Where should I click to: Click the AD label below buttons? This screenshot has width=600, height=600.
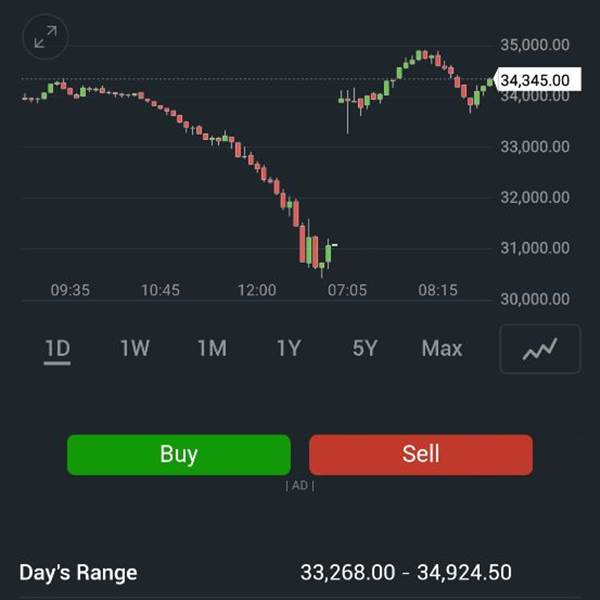pyautogui.click(x=300, y=486)
